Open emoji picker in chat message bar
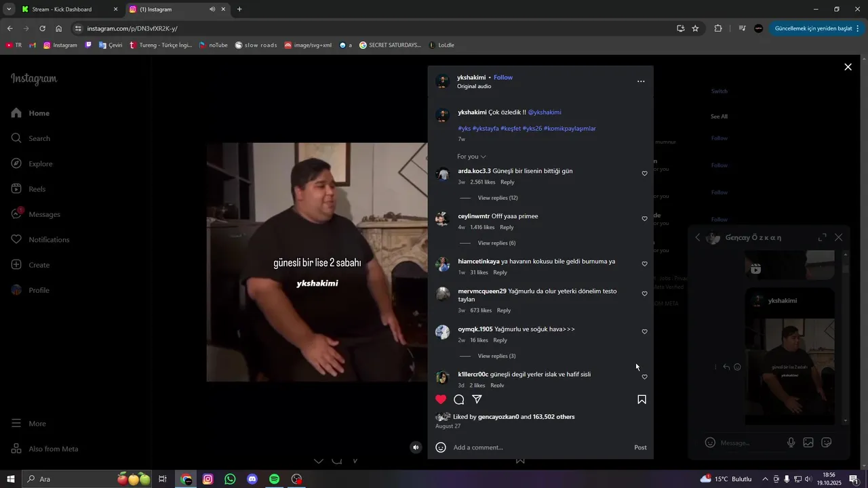The image size is (868, 488). click(x=710, y=443)
